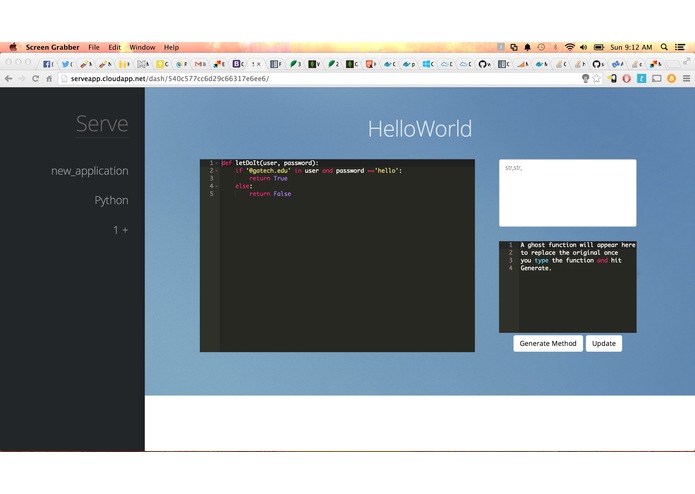
Task: Click the Sun 9:12 AM clock
Action: [631, 47]
